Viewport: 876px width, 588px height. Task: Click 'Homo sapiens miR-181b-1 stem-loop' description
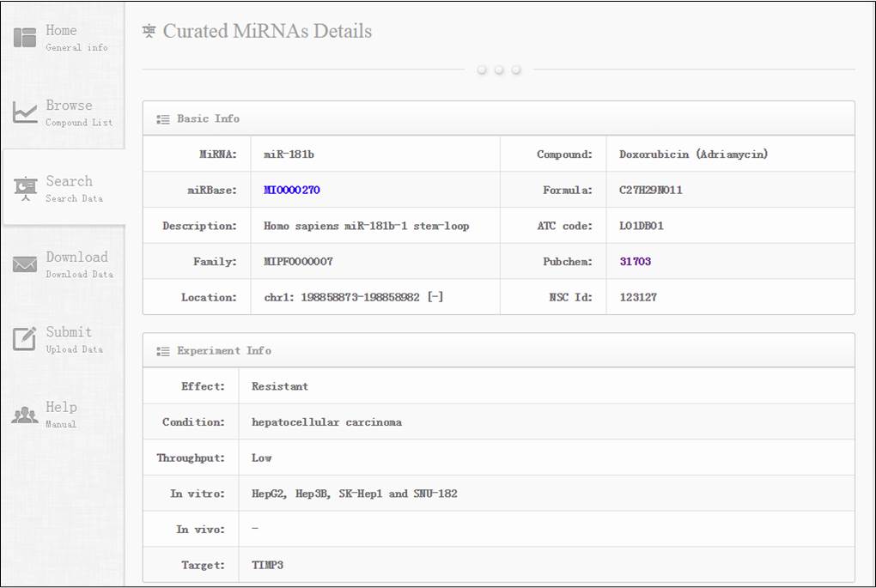coord(366,226)
